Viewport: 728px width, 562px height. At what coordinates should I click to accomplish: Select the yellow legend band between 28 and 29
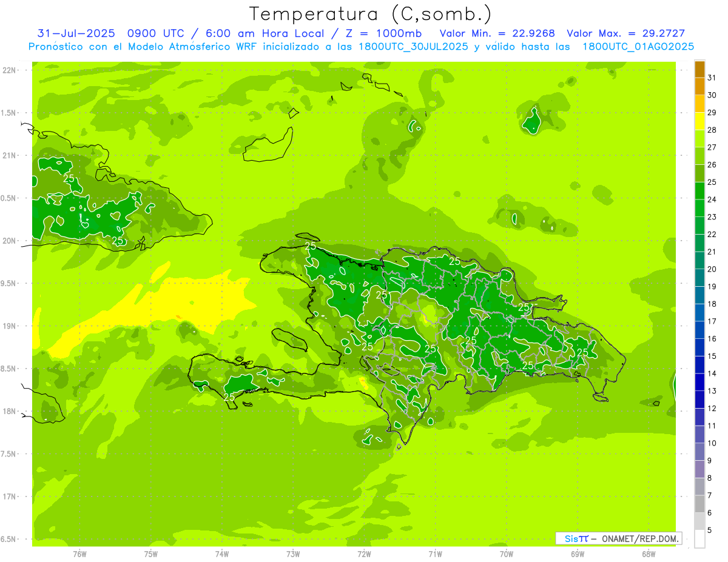699,121
